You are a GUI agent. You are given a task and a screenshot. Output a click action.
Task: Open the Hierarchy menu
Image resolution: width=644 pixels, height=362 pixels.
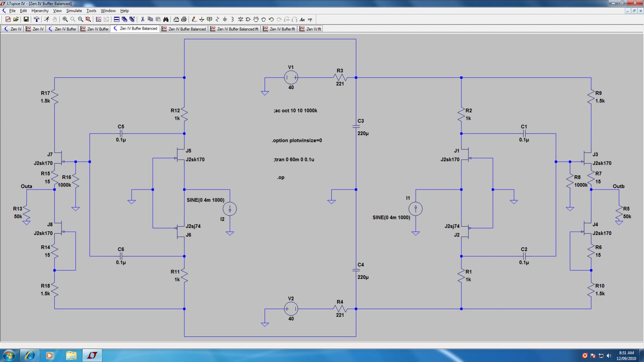click(x=40, y=11)
